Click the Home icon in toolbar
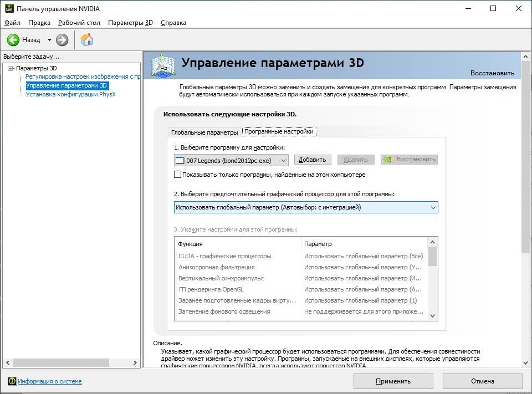The width and height of the screenshot is (532, 394). coord(87,40)
